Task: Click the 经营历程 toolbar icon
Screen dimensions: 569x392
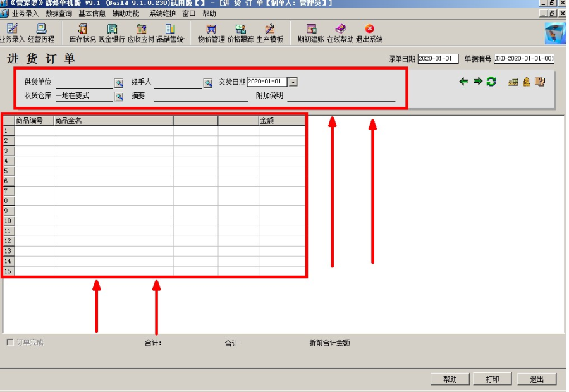Action: (41, 33)
